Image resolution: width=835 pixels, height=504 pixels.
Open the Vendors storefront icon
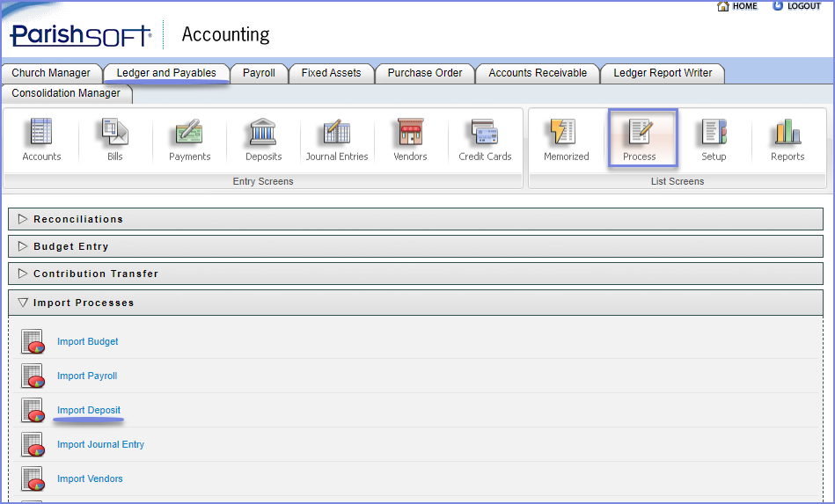(411, 132)
